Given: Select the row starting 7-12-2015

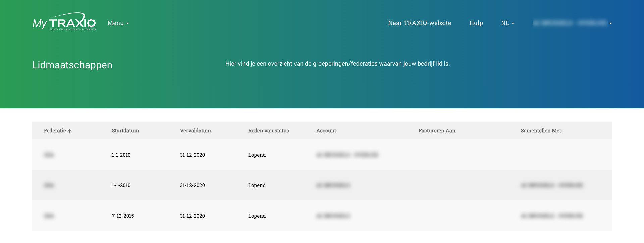Looking at the screenshot, I should click(123, 216).
